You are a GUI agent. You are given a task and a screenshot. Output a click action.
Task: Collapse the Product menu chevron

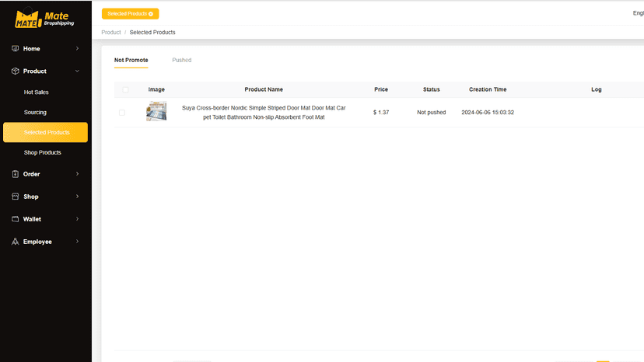77,71
